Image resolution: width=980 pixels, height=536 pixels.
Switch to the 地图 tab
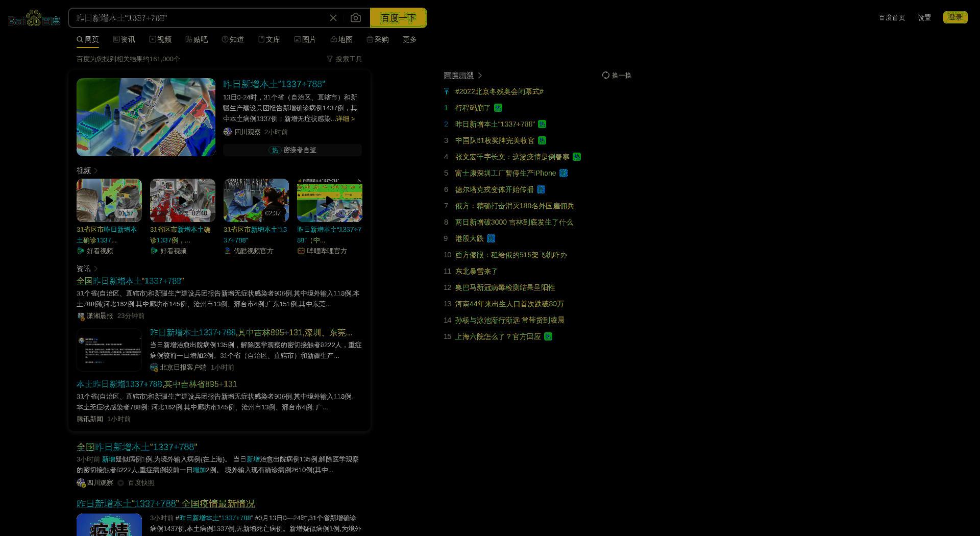click(x=341, y=39)
